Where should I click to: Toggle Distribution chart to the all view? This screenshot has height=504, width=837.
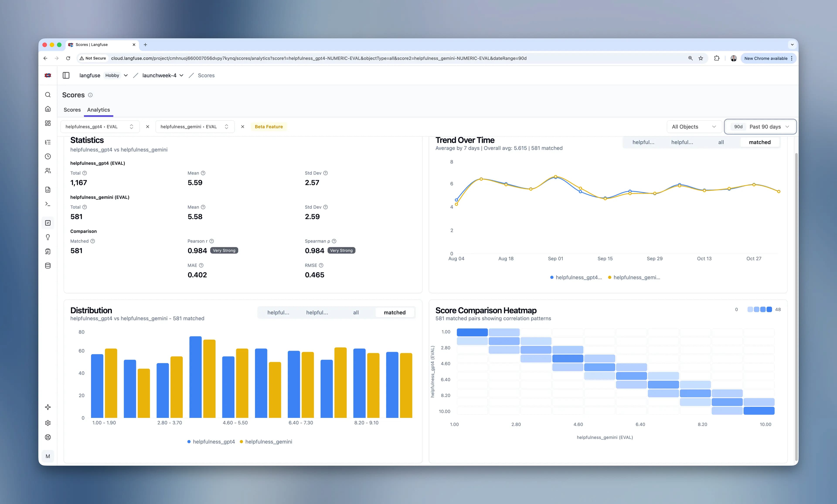(355, 312)
